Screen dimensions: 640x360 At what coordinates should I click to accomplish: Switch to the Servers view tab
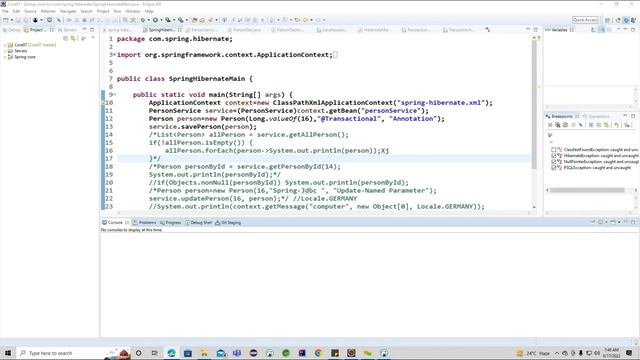tap(67, 30)
